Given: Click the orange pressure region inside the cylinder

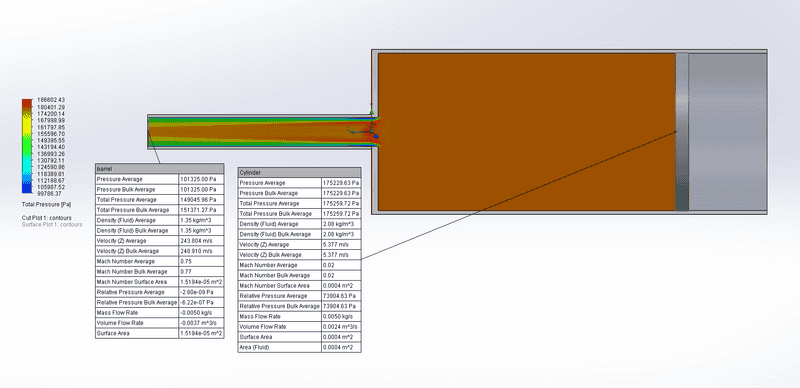Looking at the screenshot, I should point(527,132).
